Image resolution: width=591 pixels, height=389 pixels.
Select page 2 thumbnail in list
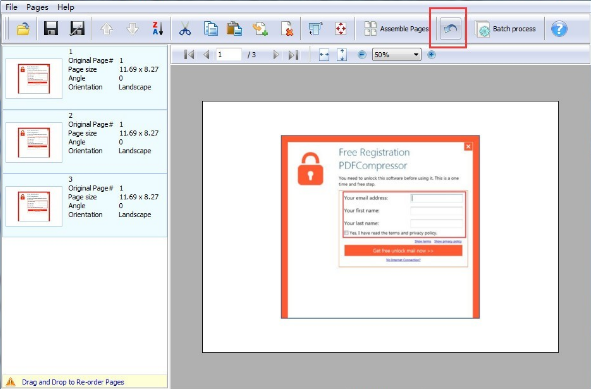point(34,142)
